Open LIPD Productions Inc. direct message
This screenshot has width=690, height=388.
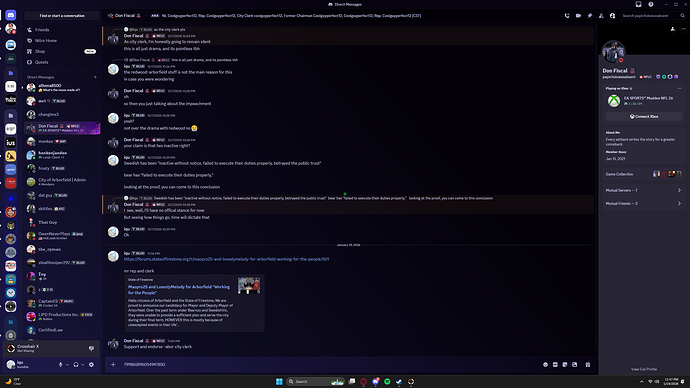click(62, 316)
